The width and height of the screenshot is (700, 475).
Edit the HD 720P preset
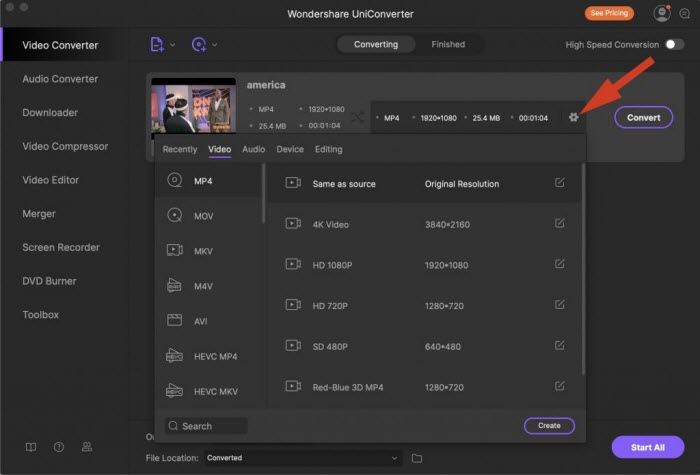pos(559,304)
